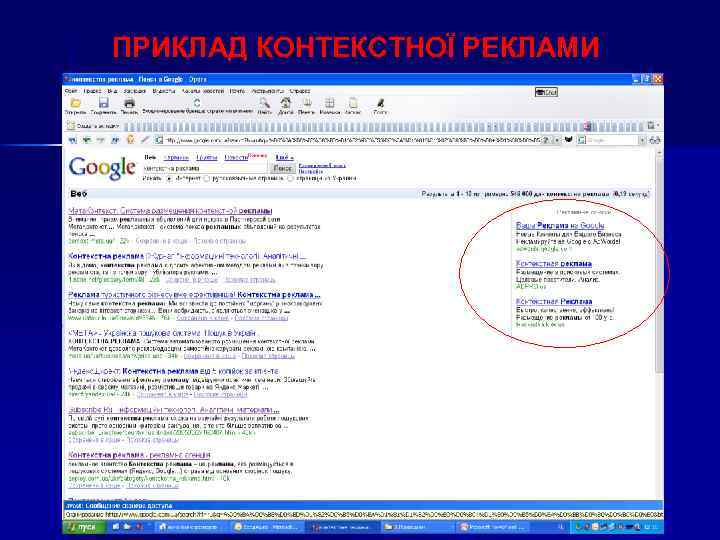The height and width of the screenshot is (540, 720).
Task: Open the Groups link above search box
Action: tap(207, 158)
